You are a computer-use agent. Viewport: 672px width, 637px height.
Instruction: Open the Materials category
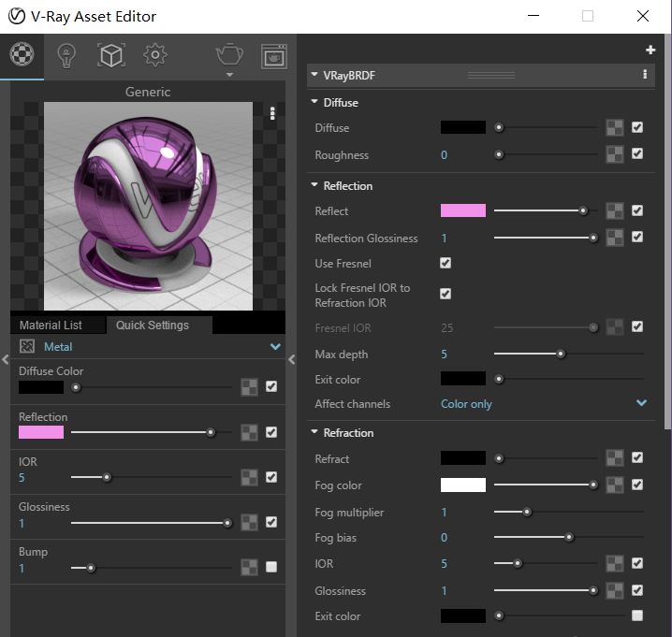pos(22,55)
